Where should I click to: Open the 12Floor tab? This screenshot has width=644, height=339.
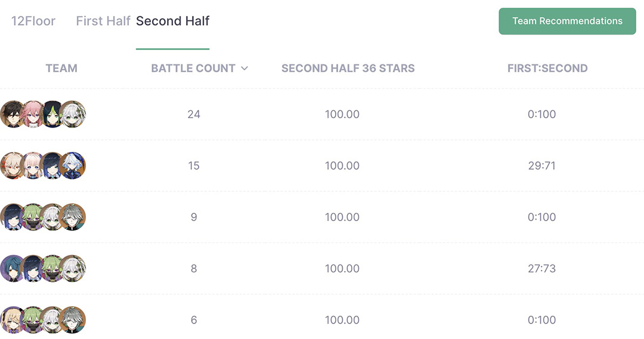[33, 21]
